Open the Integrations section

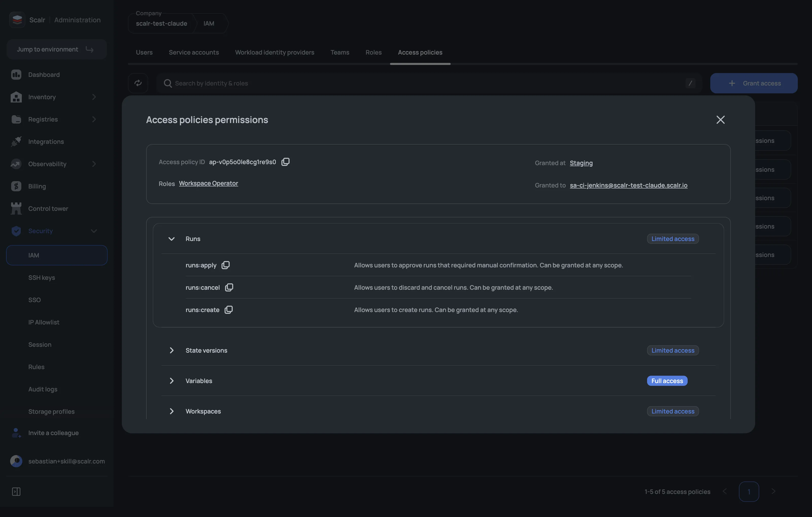[46, 142]
